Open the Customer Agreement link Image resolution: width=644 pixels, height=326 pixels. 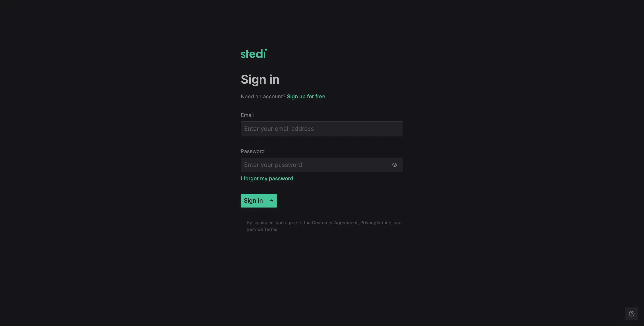point(334,223)
